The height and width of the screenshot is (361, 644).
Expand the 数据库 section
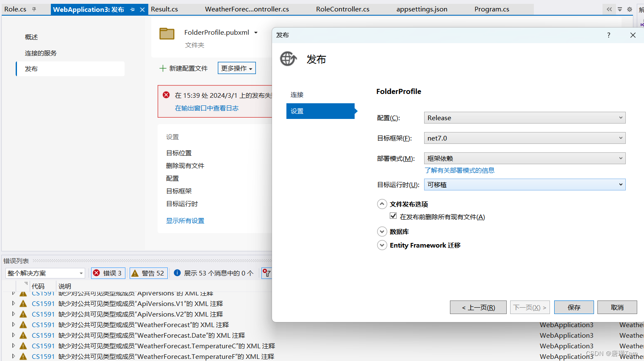pos(382,231)
